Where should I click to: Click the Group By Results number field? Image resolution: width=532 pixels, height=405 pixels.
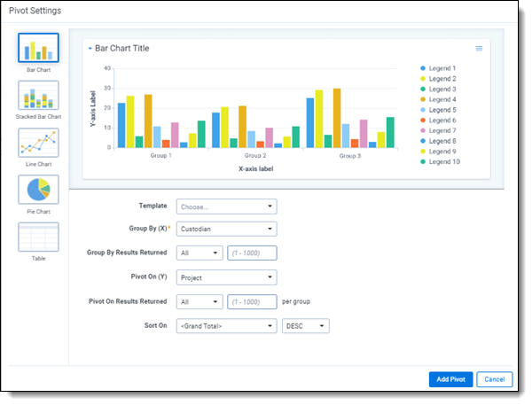point(252,253)
